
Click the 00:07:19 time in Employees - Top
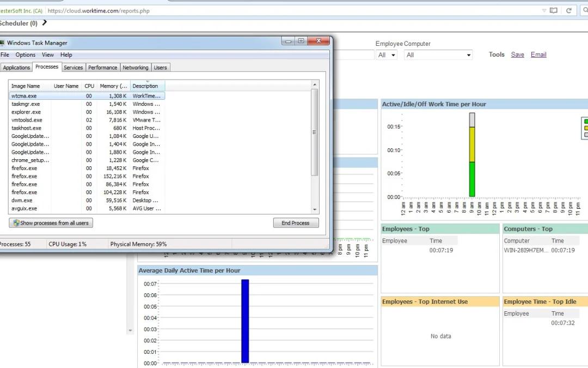tap(442, 250)
